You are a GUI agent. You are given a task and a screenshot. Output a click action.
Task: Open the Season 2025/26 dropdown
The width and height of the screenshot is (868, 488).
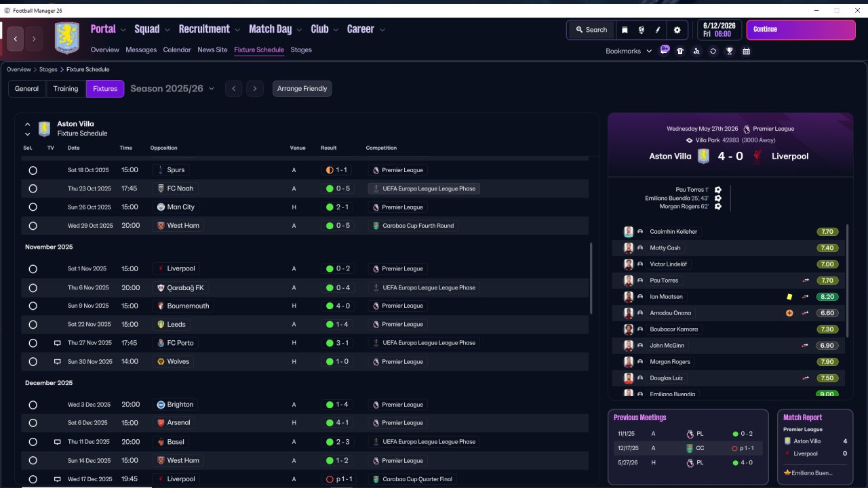172,89
